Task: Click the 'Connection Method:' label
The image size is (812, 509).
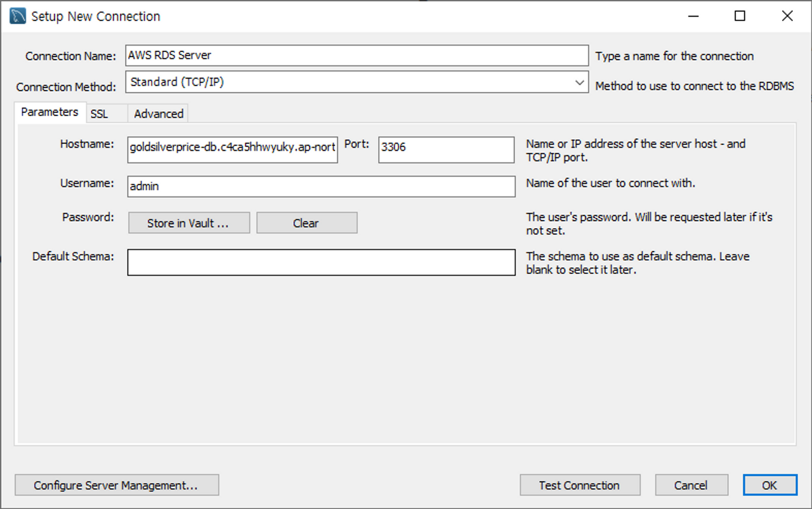Action: (x=67, y=87)
